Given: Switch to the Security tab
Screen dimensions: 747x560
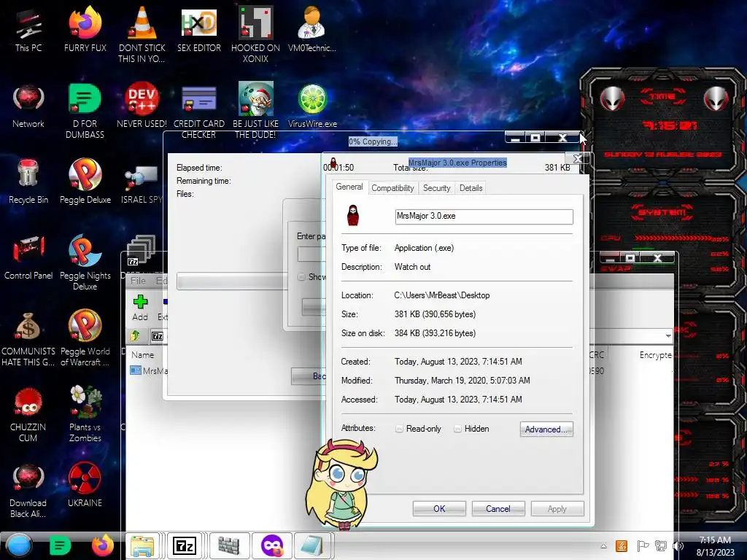Looking at the screenshot, I should pos(436,188).
